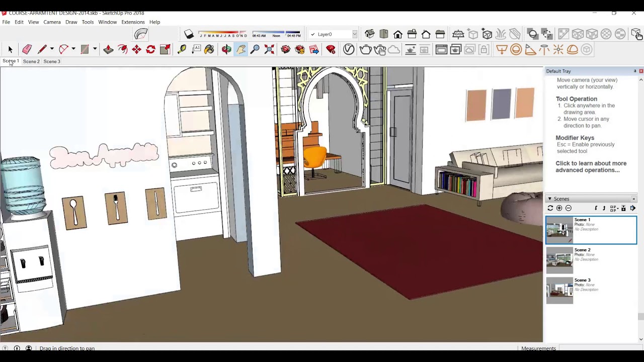The width and height of the screenshot is (644, 362).
Task: Open the Extensions menu
Action: coord(133,22)
